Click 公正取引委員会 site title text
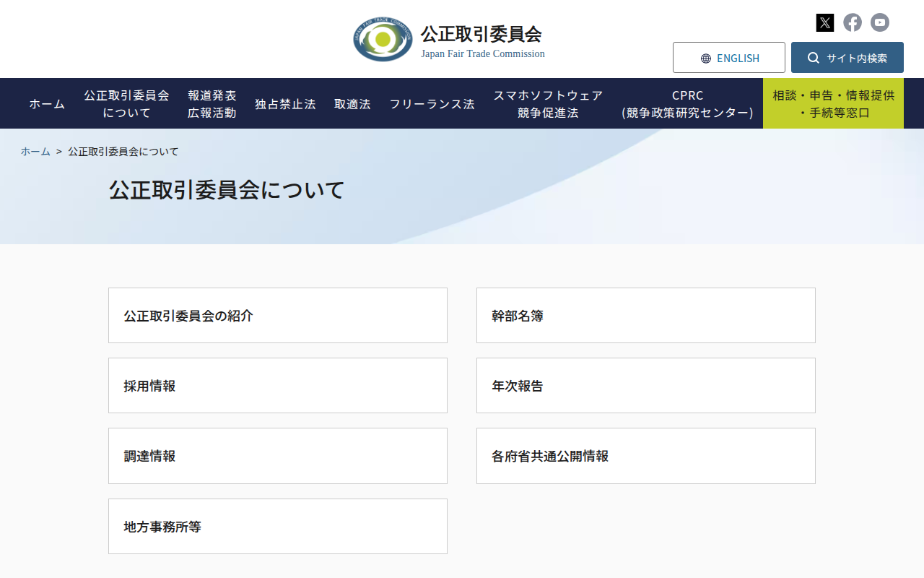Image resolution: width=924 pixels, height=578 pixels. (481, 34)
